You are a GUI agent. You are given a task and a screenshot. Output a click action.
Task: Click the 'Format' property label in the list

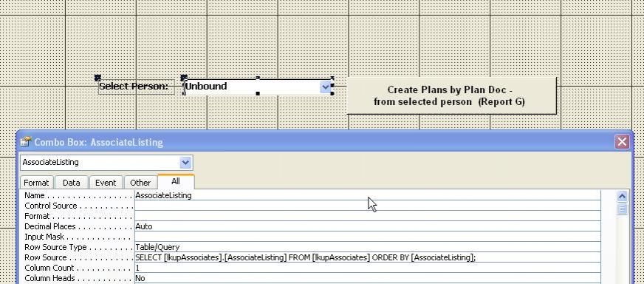click(x=37, y=216)
